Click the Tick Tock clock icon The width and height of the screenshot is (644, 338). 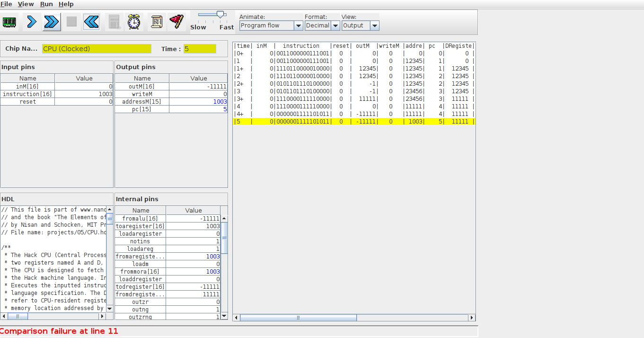(134, 22)
